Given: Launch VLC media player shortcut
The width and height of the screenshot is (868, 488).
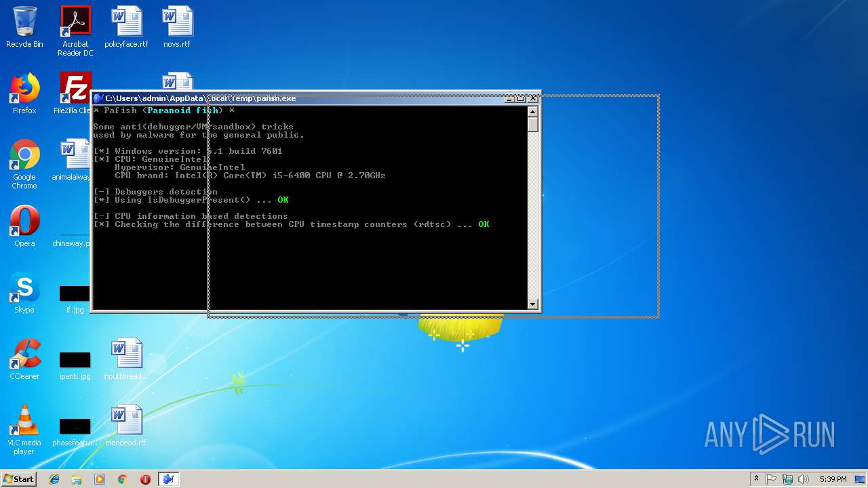Looking at the screenshot, I should coord(24,430).
